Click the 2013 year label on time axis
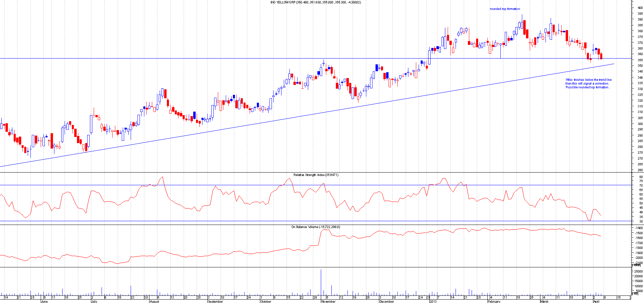This screenshot has height=303, width=644. pos(433,301)
